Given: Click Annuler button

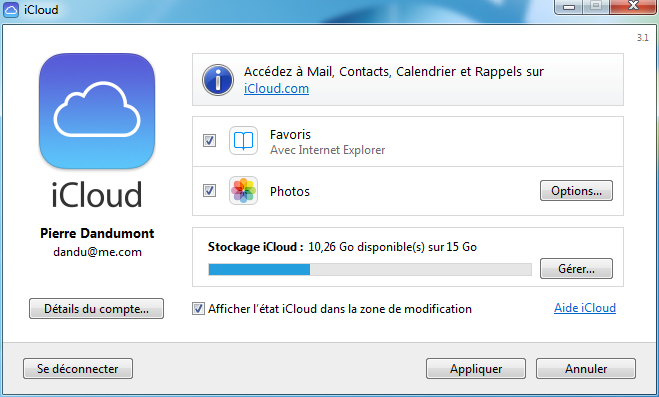Looking at the screenshot, I should (585, 368).
